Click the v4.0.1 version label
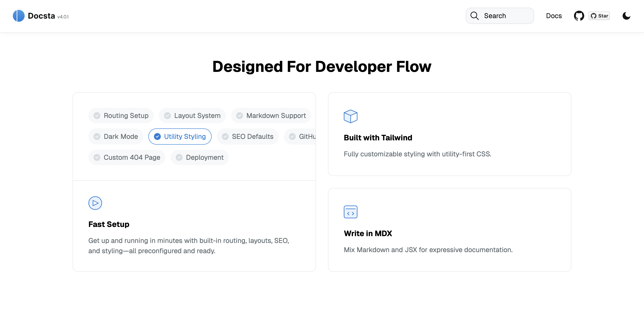The width and height of the screenshot is (644, 311). tap(63, 17)
